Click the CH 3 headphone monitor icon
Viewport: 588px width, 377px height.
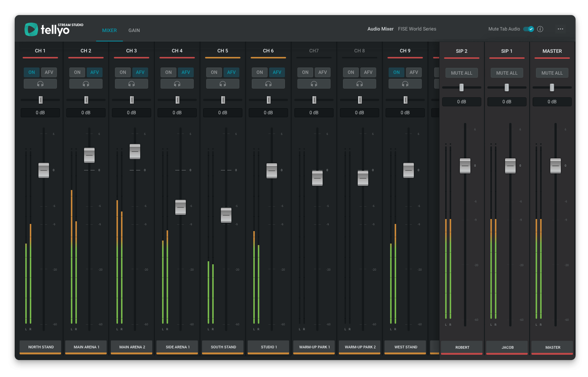tap(132, 84)
